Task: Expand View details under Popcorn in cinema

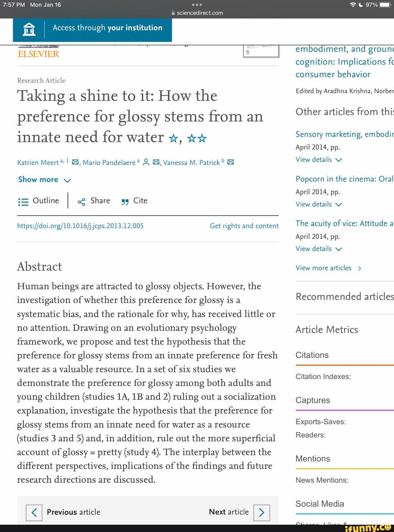Action: coord(318,204)
